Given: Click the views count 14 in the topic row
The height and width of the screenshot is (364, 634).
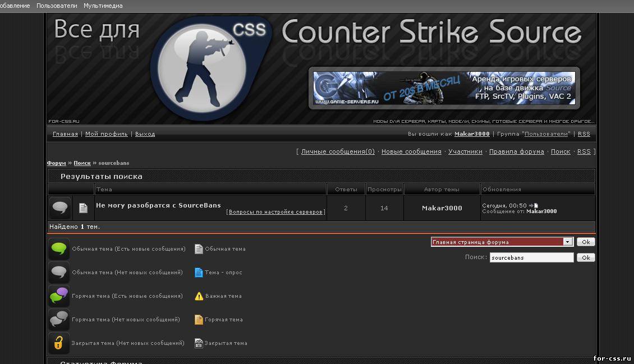Looking at the screenshot, I should tap(384, 208).
